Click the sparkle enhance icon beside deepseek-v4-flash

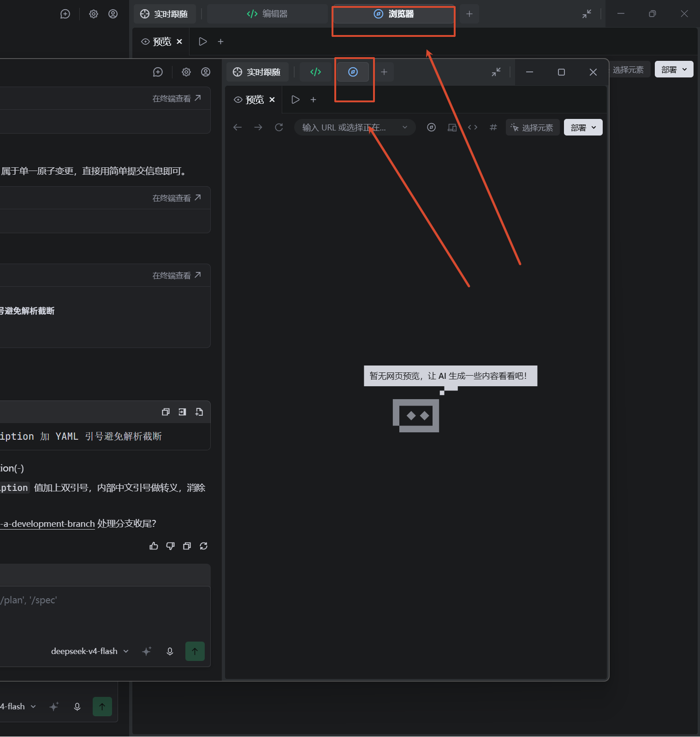pyautogui.click(x=147, y=651)
